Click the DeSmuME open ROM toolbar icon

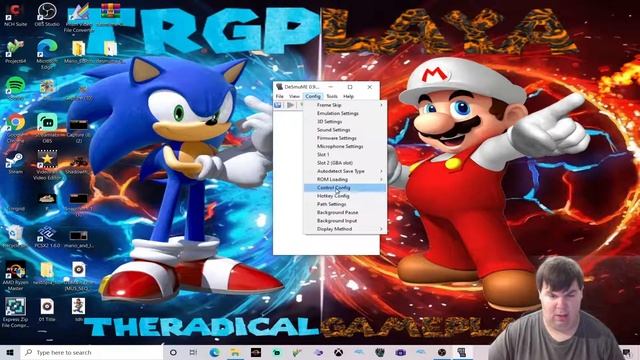278,105
